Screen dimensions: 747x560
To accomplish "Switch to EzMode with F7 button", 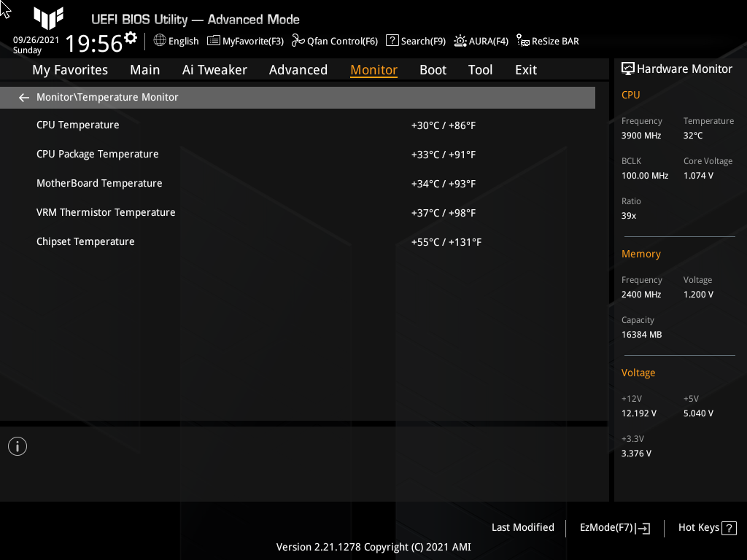I will tap(614, 527).
